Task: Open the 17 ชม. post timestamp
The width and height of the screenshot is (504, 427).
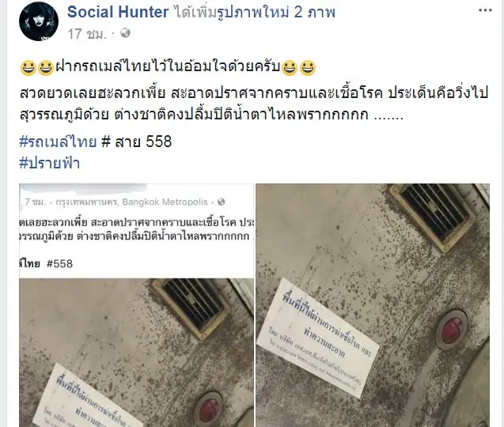Action: coord(87,33)
